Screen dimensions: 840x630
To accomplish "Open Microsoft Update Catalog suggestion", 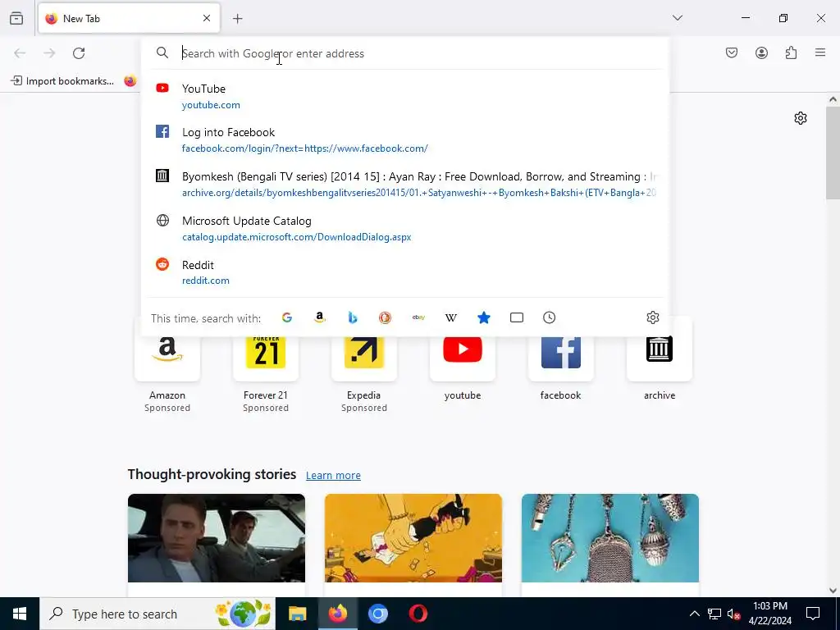I will 404,229.
